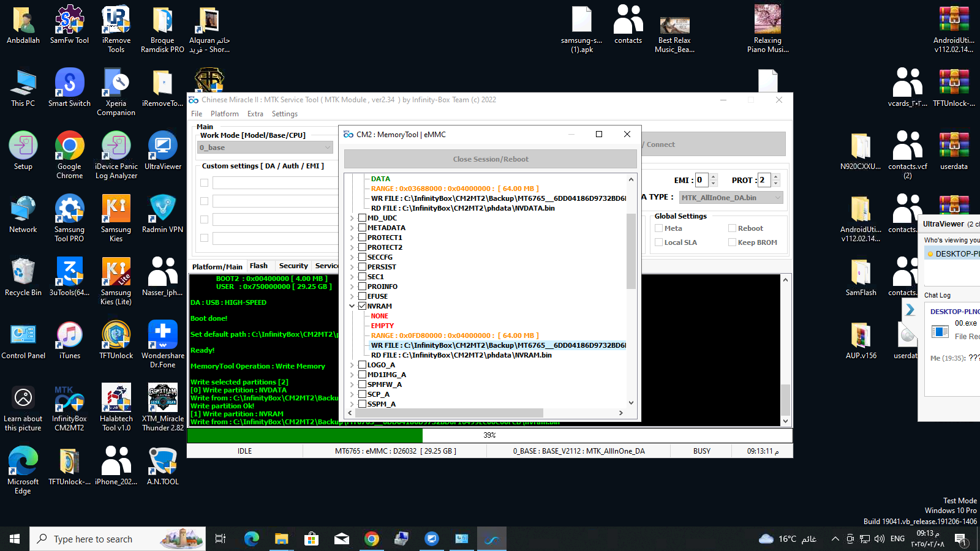Viewport: 980px width, 551px height.
Task: Open the 0_base work mode dropdown
Action: pyautogui.click(x=265, y=148)
